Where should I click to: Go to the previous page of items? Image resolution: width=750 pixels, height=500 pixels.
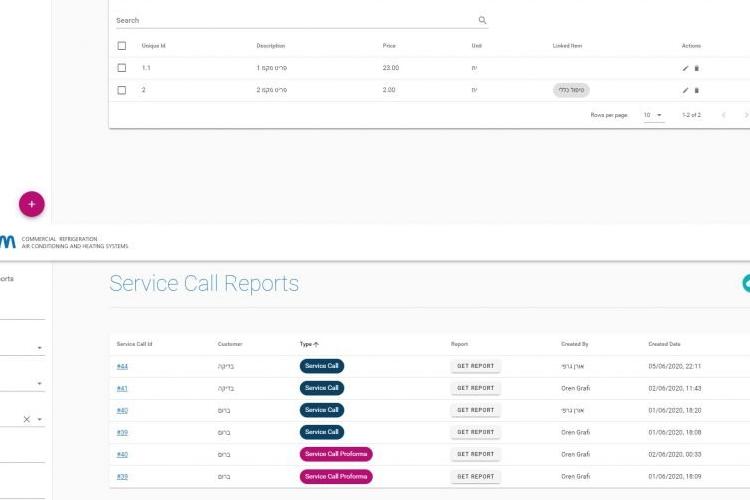(x=723, y=115)
